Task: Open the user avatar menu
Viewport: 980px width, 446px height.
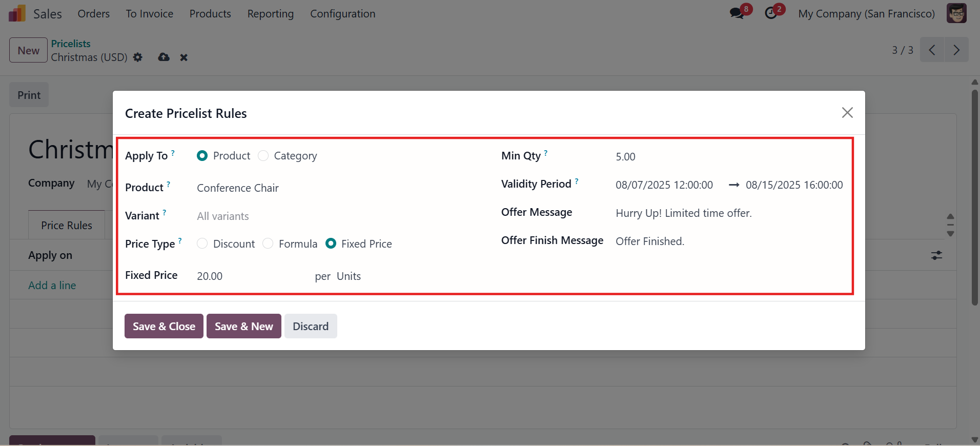Action: (956, 13)
